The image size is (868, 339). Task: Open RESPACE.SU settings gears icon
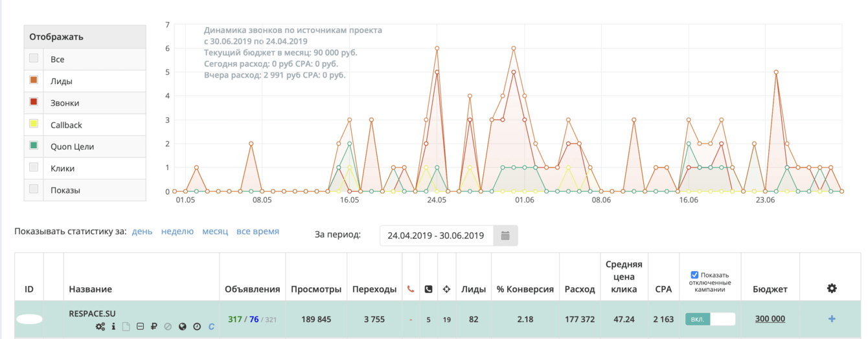click(100, 327)
